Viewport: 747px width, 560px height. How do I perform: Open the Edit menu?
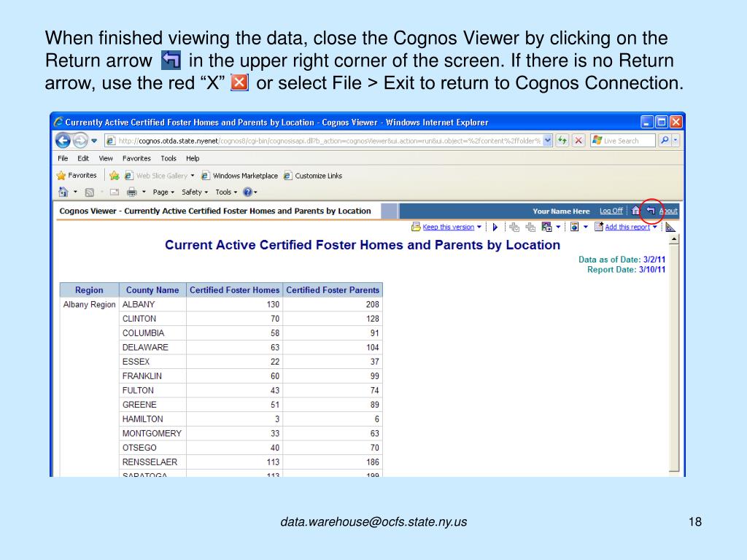[x=83, y=158]
